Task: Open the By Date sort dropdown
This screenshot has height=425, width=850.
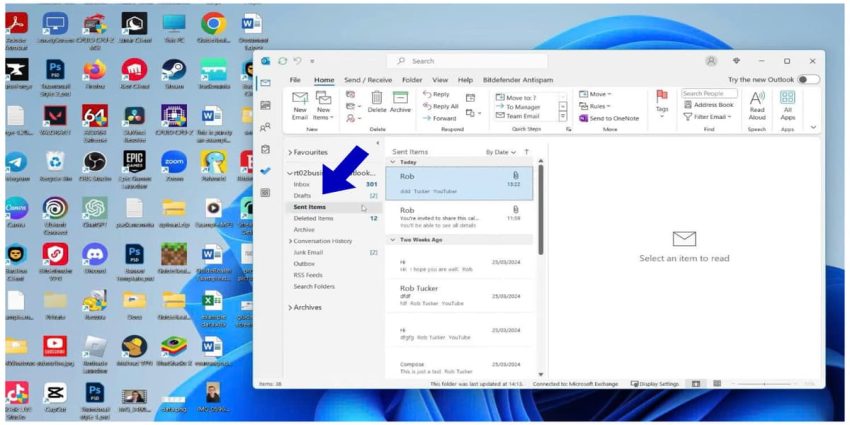Action: (x=500, y=152)
